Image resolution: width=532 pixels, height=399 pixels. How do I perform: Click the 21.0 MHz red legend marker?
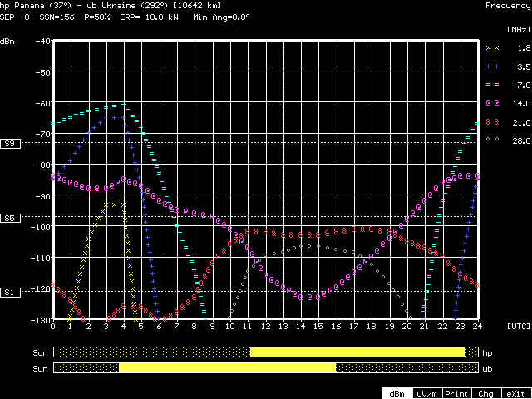pyautogui.click(x=493, y=122)
